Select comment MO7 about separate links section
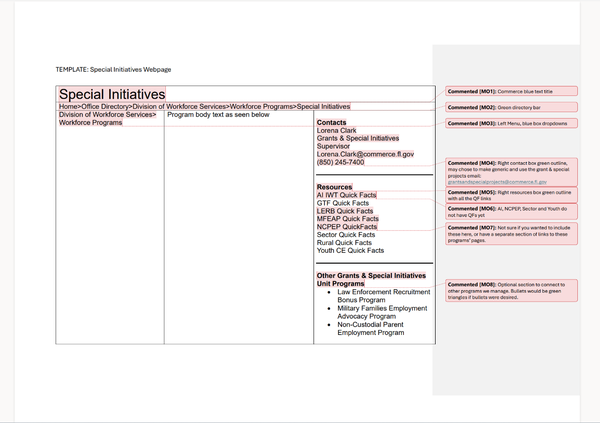The width and height of the screenshot is (600, 423). click(511, 232)
